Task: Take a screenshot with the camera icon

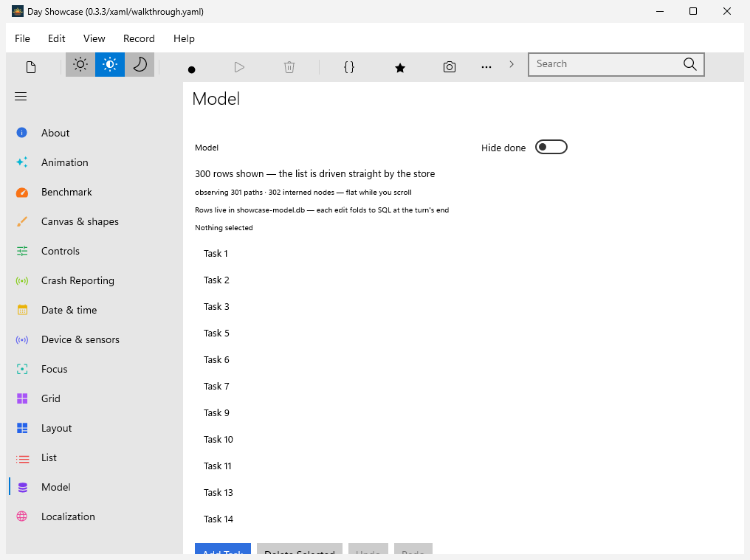Action: point(450,67)
